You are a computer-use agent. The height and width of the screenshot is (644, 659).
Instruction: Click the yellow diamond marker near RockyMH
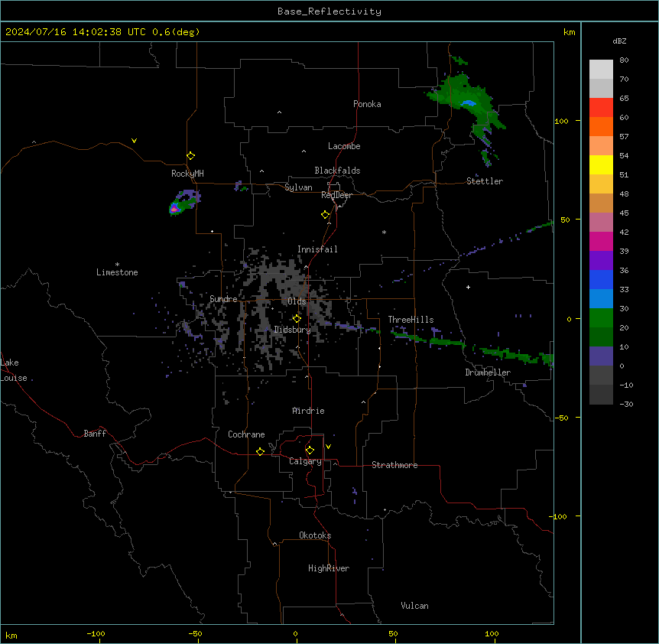tap(190, 156)
